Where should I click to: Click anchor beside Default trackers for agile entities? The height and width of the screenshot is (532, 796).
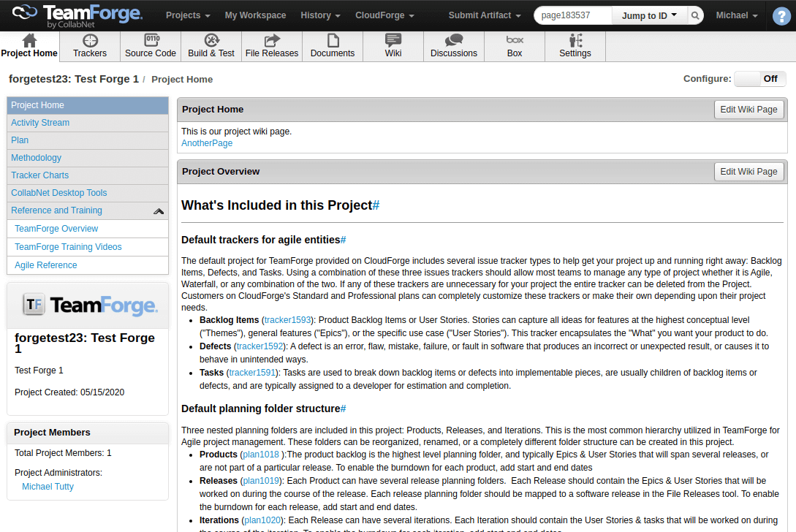pyautogui.click(x=343, y=240)
